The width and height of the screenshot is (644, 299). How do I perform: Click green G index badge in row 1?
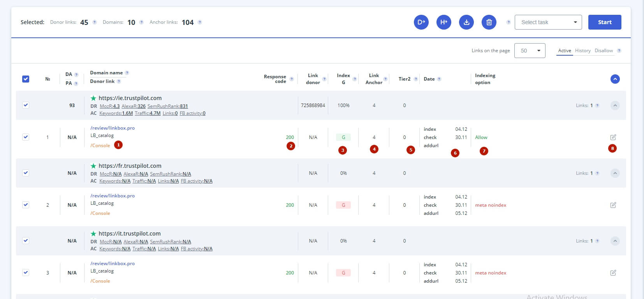[343, 137]
